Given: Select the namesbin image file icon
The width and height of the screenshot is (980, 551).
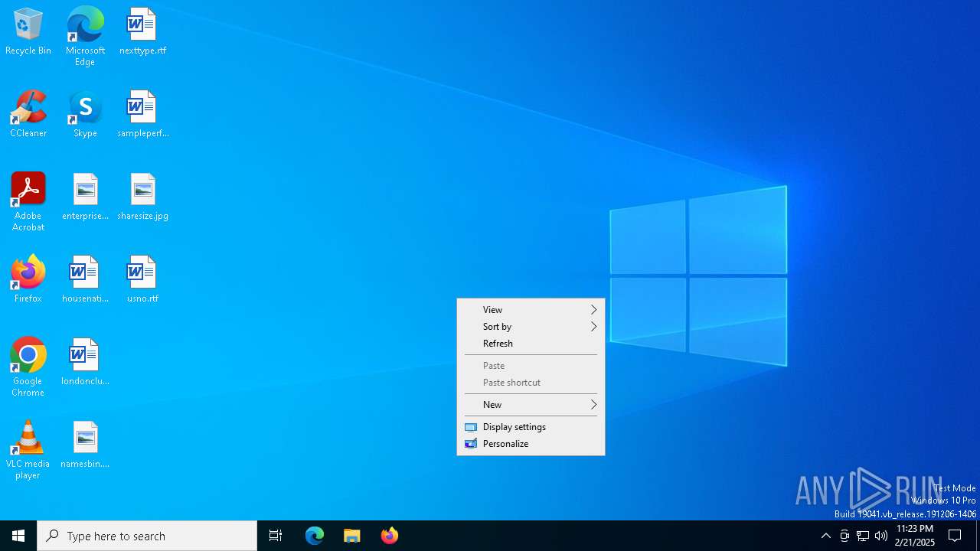Looking at the screenshot, I should (x=85, y=445).
